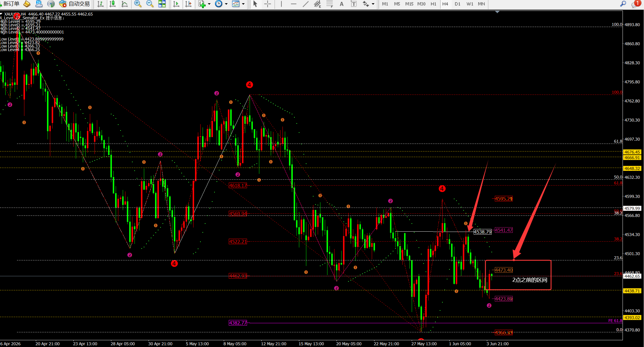Expand the periods dropdown arrow

(226, 4)
